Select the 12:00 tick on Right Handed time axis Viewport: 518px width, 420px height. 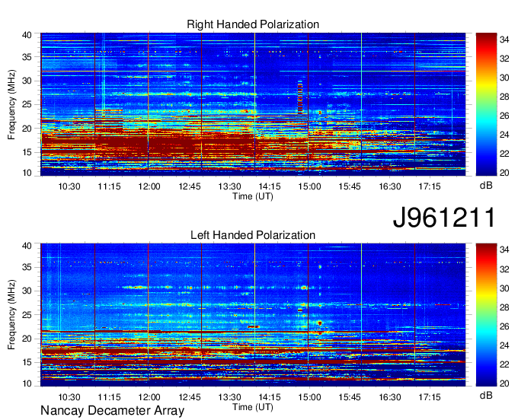point(149,186)
